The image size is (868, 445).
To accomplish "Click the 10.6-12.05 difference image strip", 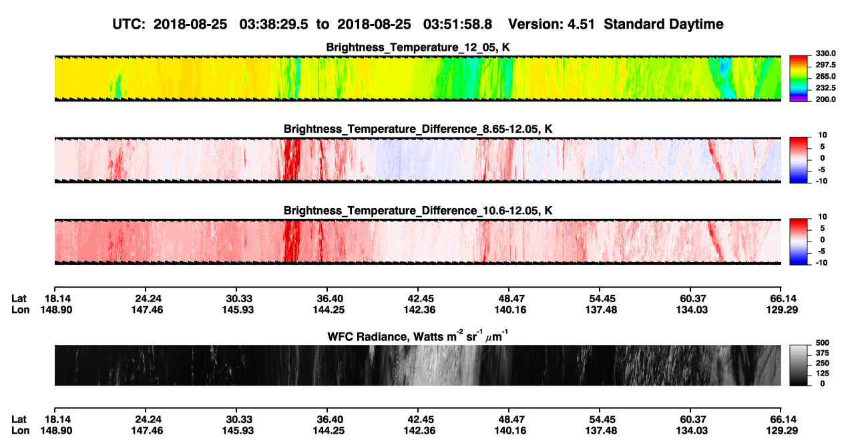I will pos(418,242).
